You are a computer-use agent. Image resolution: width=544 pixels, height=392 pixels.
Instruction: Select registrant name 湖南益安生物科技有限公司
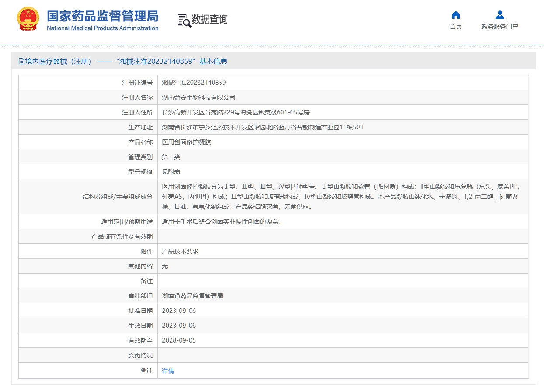point(199,97)
